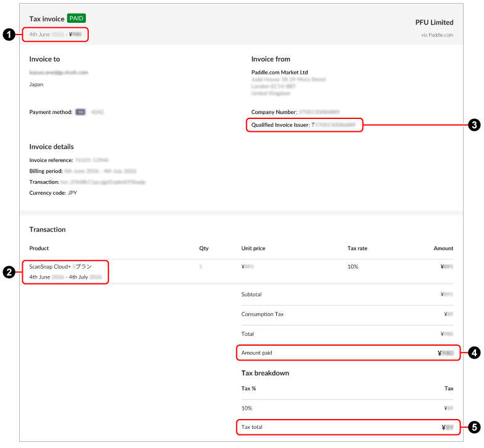Click the invoice date '4th June' at top
This screenshot has height=448, width=484.
(39, 35)
